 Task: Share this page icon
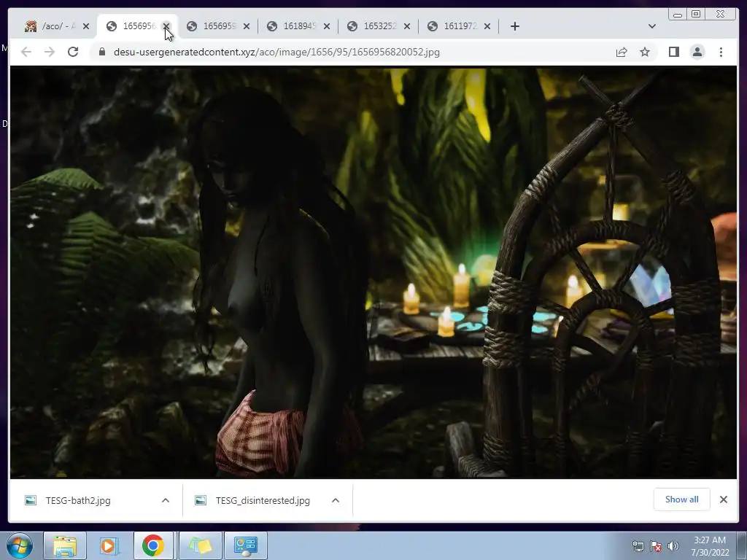pyautogui.click(x=622, y=52)
